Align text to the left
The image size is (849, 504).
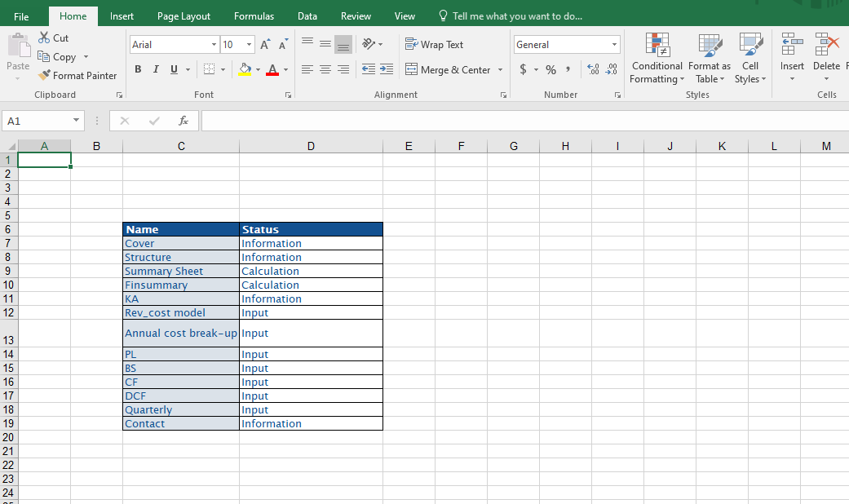pos(307,69)
